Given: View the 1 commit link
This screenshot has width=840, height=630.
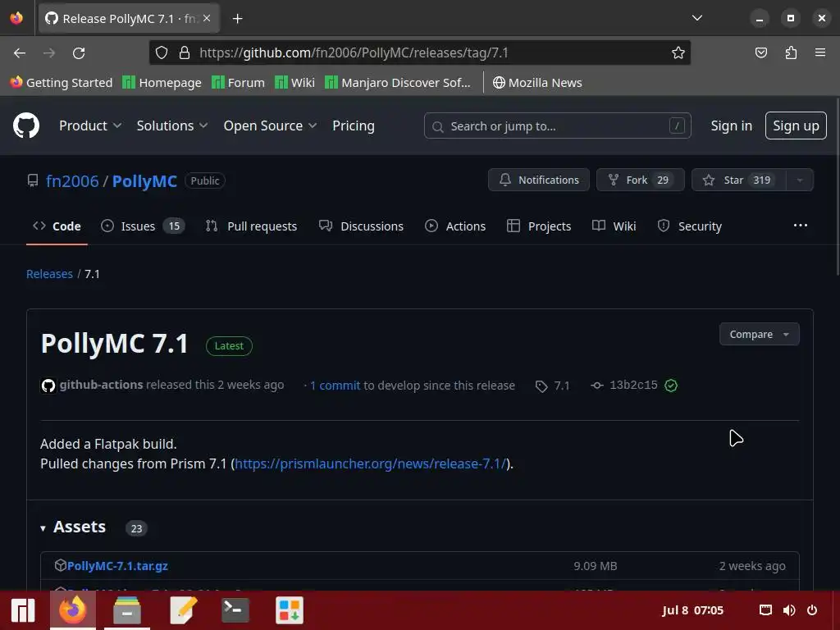Looking at the screenshot, I should (x=335, y=386).
